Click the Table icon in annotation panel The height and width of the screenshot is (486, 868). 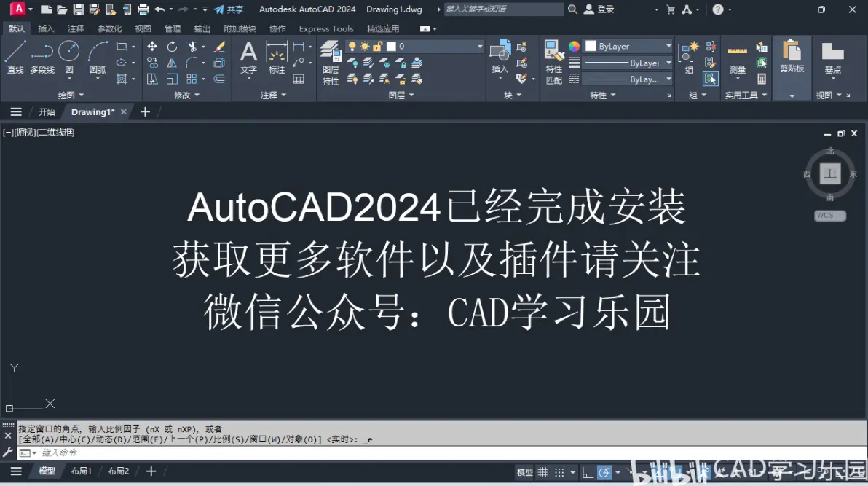coord(299,79)
